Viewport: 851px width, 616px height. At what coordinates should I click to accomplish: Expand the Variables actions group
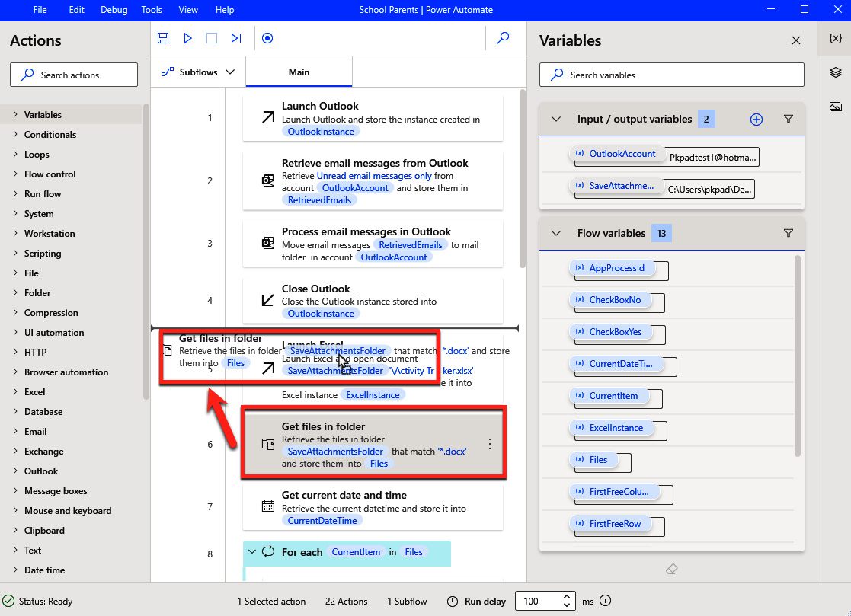point(15,114)
